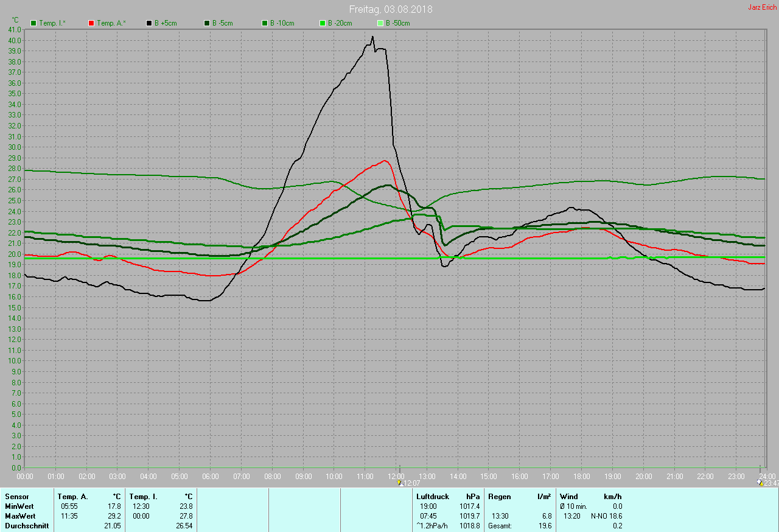This screenshot has height=532, width=779.
Task: Click the "17.8" minimum temperature value
Action: pos(114,506)
